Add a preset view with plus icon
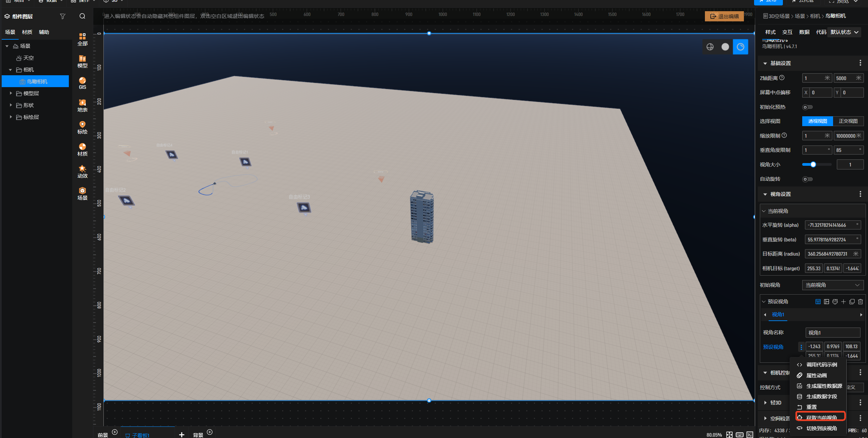 [843, 302]
